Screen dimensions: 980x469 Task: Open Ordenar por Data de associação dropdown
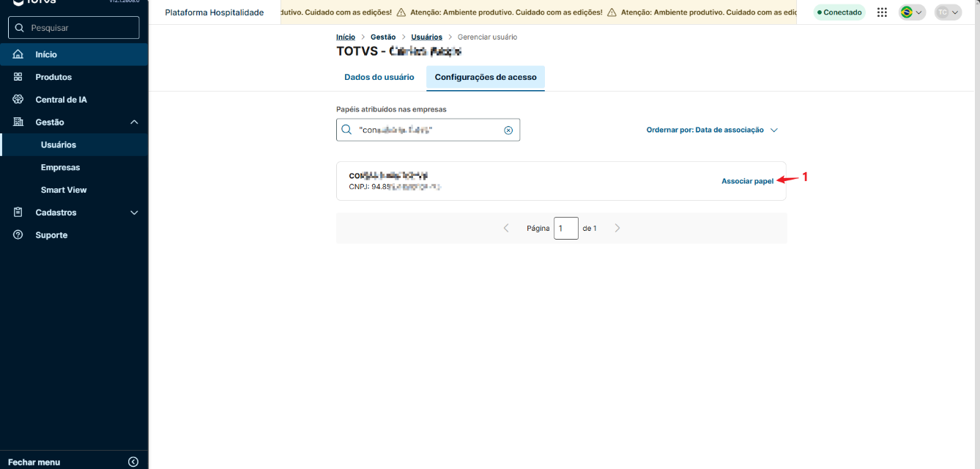tap(712, 130)
